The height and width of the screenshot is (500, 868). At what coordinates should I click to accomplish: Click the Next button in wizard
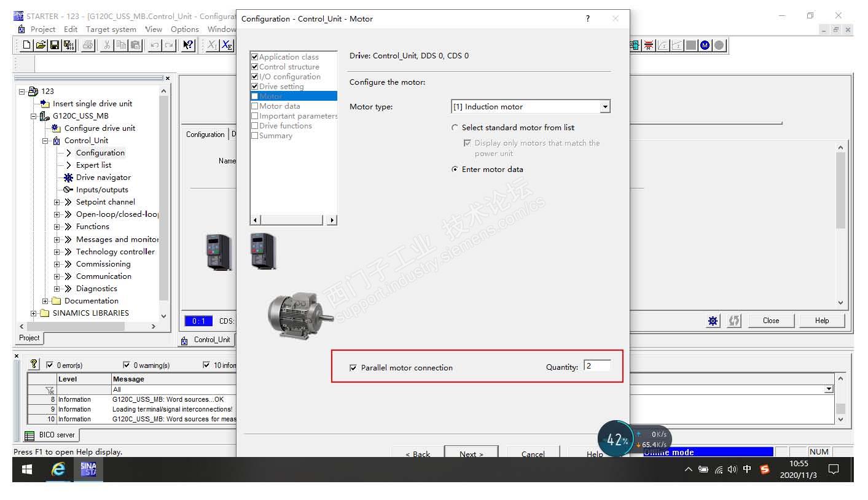[471, 453]
